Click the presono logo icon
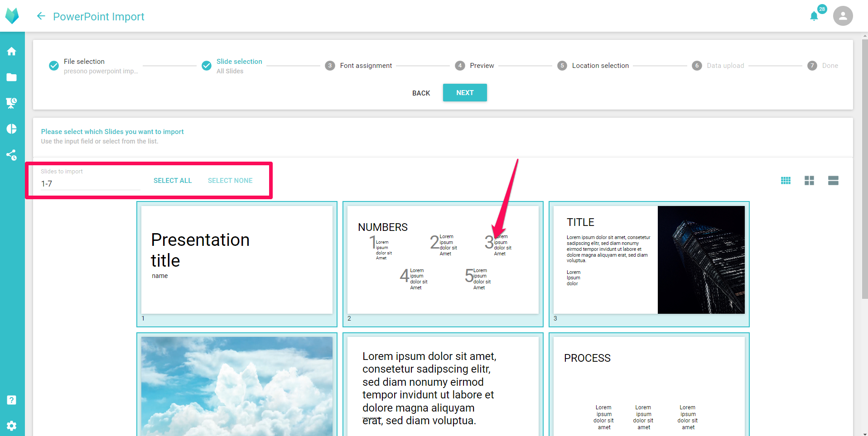868x436 pixels. 12,16
